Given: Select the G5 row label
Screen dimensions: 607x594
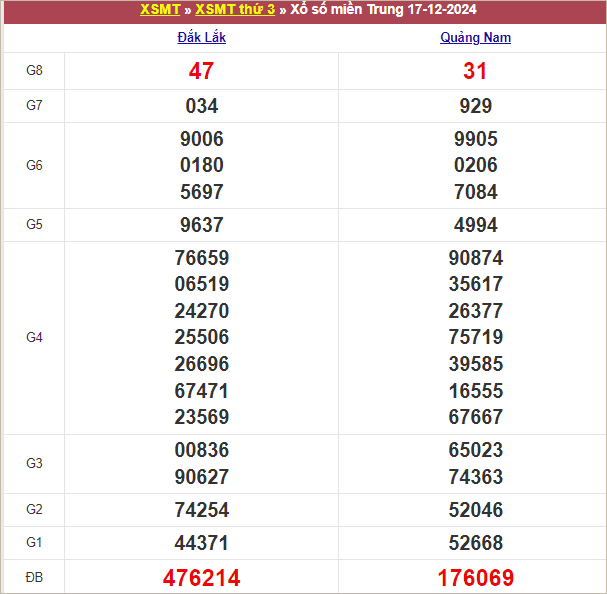Looking at the screenshot, I should click(x=34, y=224).
